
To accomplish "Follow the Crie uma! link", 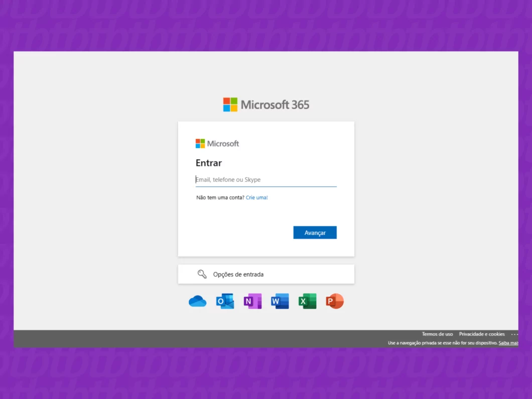I will coord(257,197).
